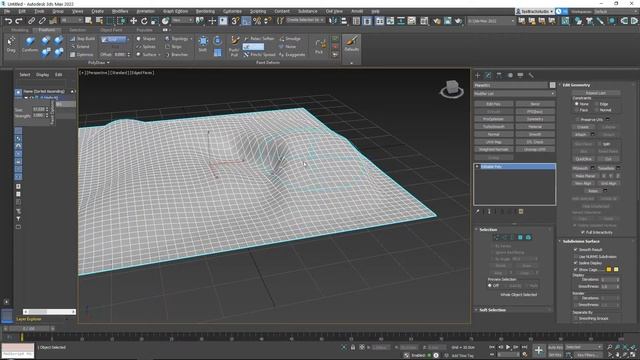The image size is (640, 360).
Task: Open the Modifiers menu
Action: pos(120,11)
